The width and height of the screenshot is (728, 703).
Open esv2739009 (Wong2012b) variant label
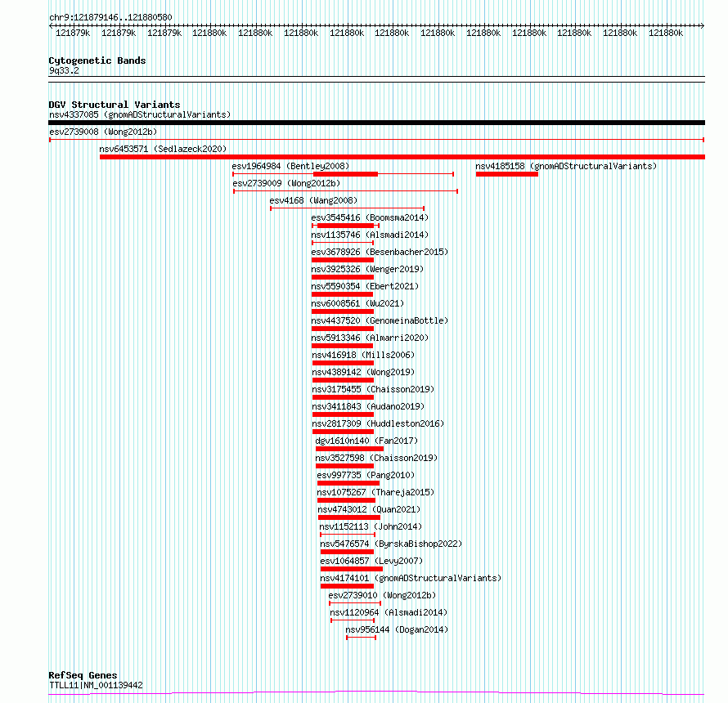[286, 183]
